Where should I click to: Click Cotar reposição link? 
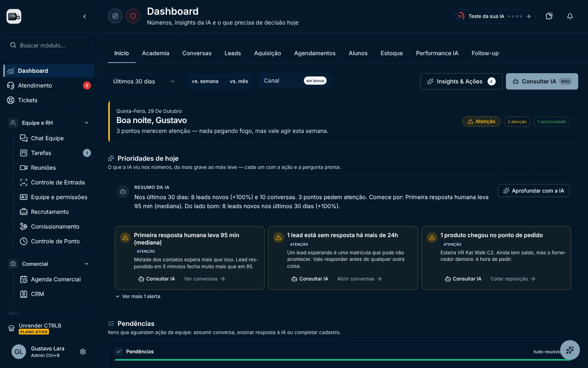point(513,279)
